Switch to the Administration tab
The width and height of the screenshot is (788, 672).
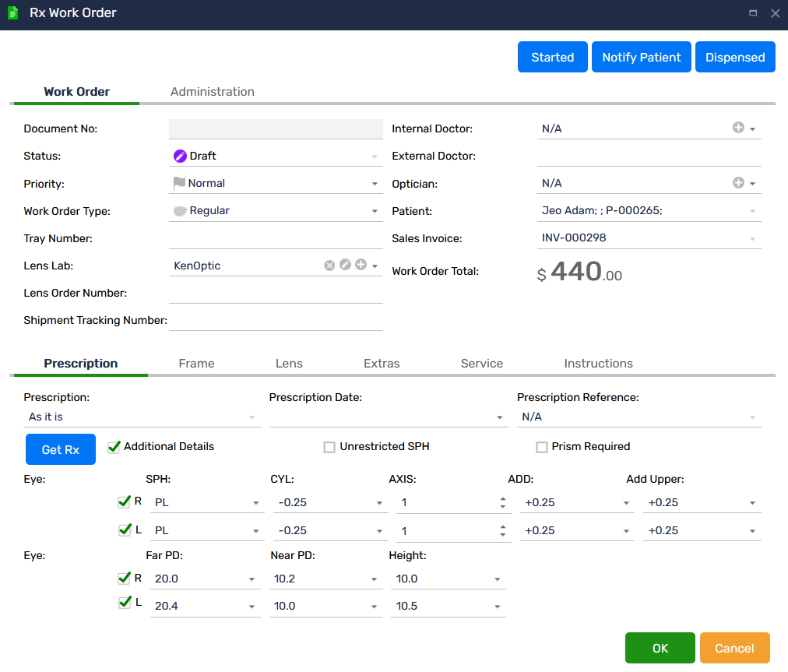click(x=212, y=92)
